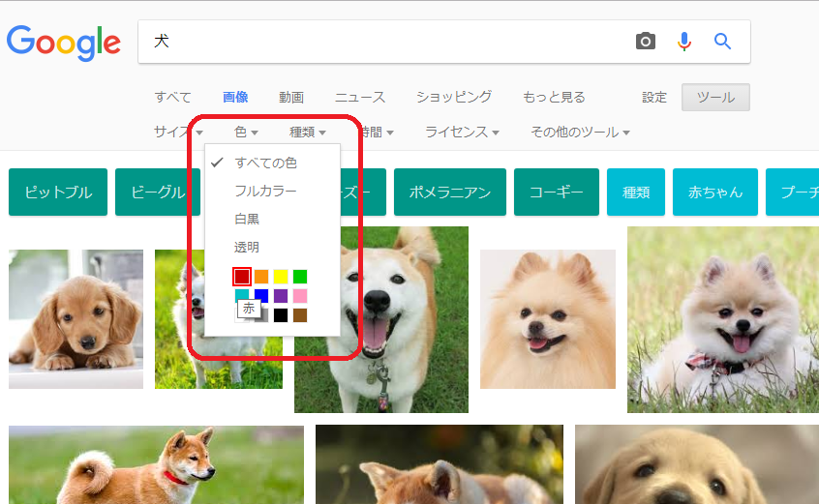Open the standing shiba with red collar thumbnail
The height and width of the screenshot is (504, 819).
click(x=156, y=465)
